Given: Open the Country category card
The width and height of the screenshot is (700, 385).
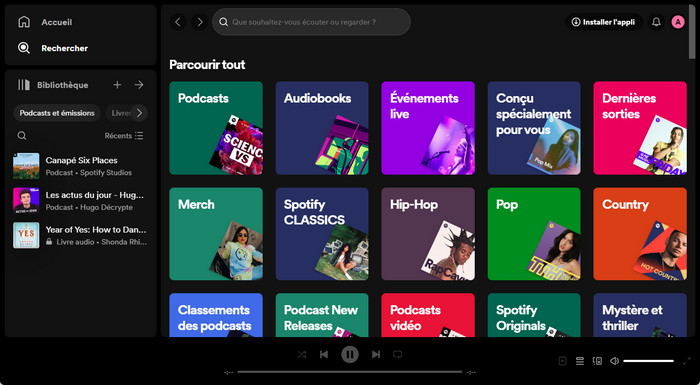Looking at the screenshot, I should click(x=640, y=234).
